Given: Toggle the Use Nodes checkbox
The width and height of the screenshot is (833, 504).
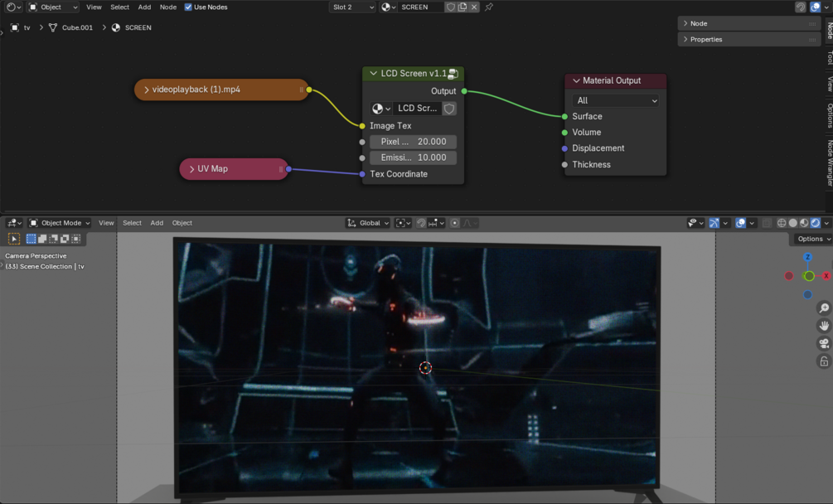Looking at the screenshot, I should pyautogui.click(x=188, y=7).
